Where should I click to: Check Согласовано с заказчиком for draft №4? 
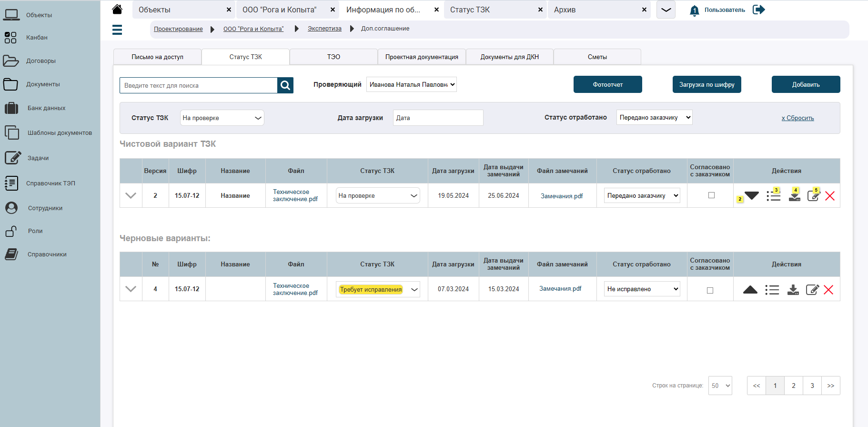(710, 290)
